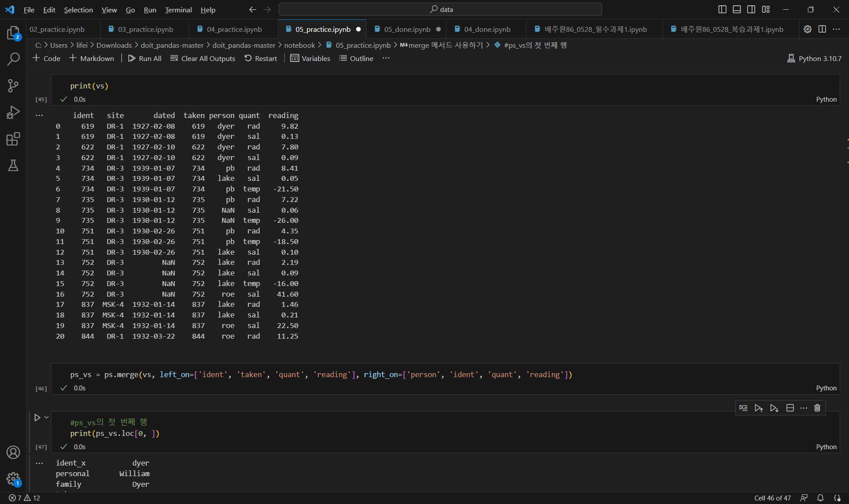Image resolution: width=849 pixels, height=504 pixels.
Task: Open the Search view icon
Action: coord(13,59)
